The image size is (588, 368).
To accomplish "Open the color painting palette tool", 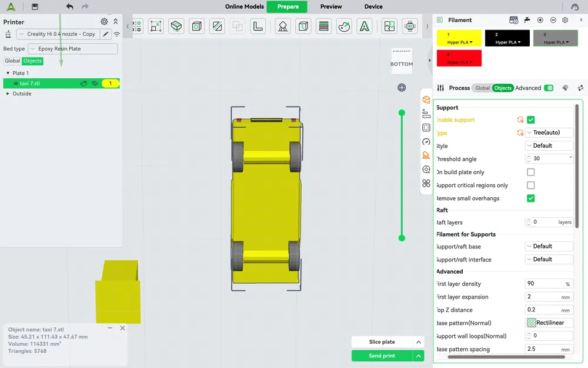I will (345, 26).
